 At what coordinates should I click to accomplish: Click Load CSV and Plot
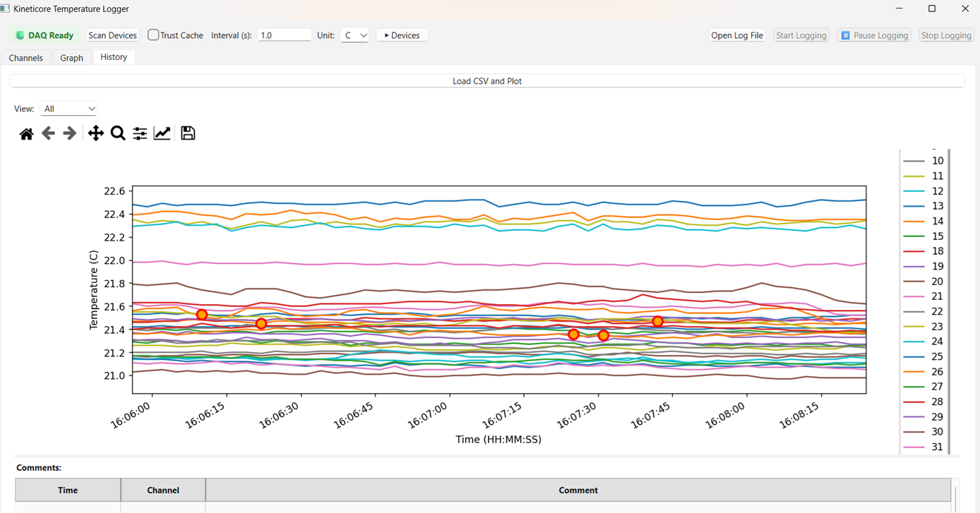click(x=487, y=80)
